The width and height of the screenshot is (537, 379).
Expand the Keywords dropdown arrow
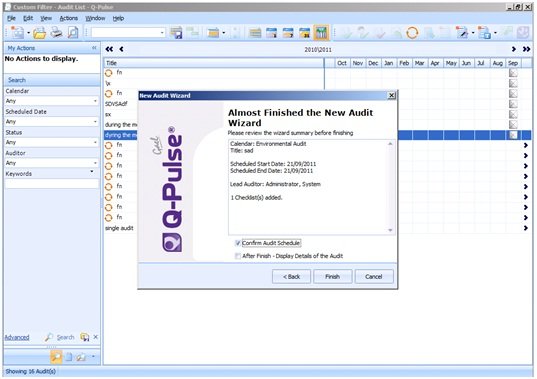[x=92, y=172]
